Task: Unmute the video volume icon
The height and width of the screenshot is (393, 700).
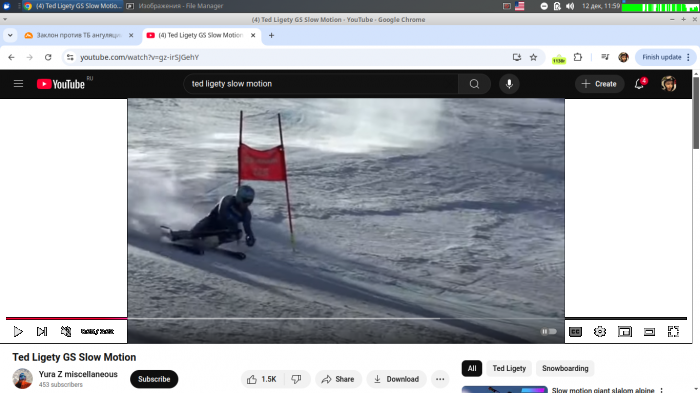Action: (x=66, y=331)
